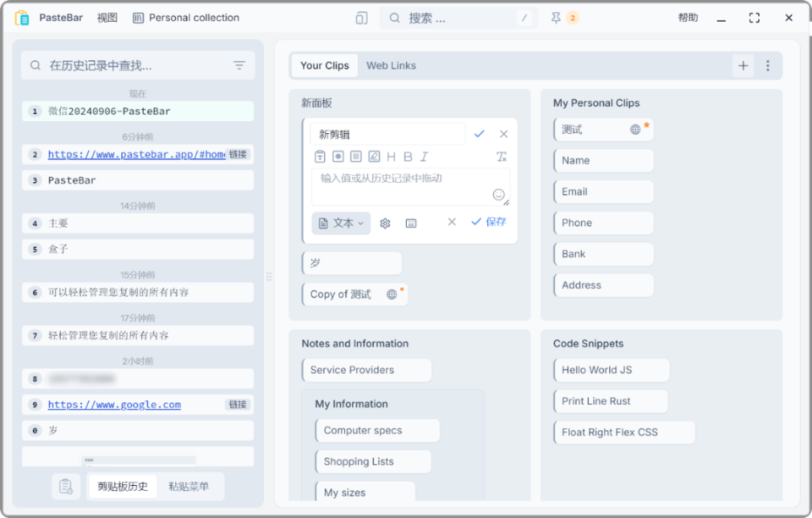Click the pin icon in title bar
Viewport: 812px width, 518px height.
coord(556,18)
